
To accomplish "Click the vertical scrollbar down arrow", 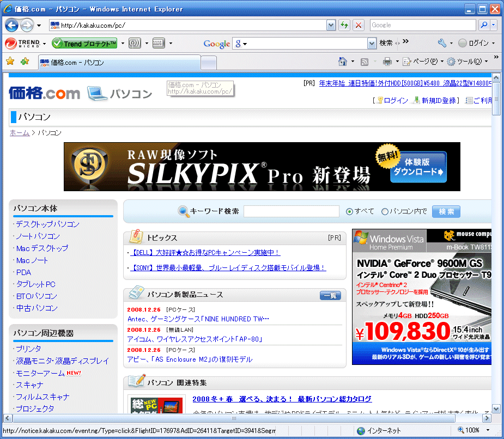I will pyautogui.click(x=496, y=409).
